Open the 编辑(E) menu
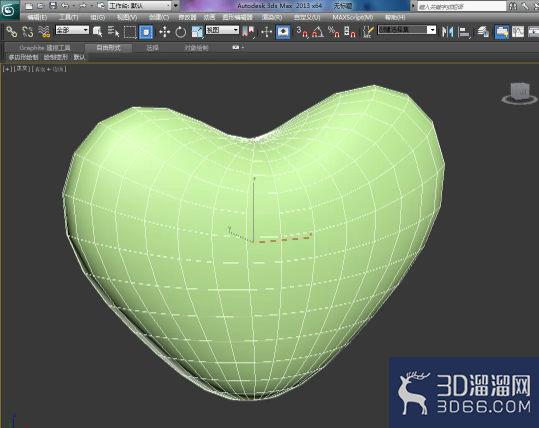539x428 pixels. (37, 17)
